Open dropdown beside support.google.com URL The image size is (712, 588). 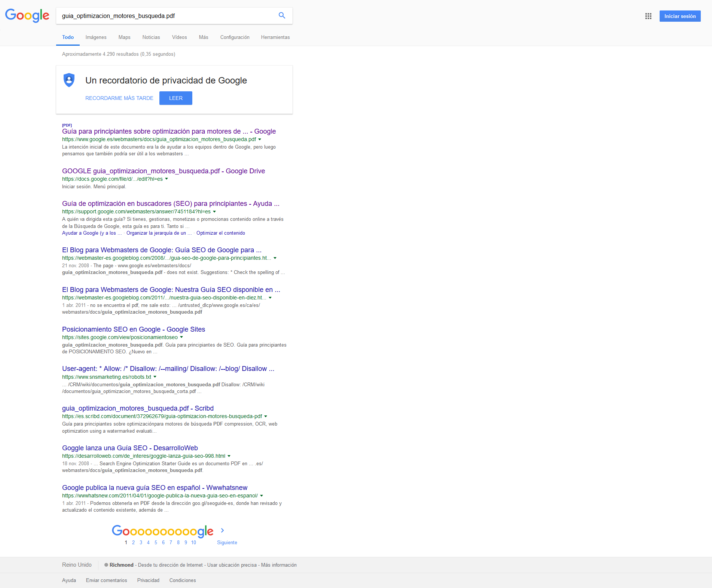pyautogui.click(x=214, y=211)
